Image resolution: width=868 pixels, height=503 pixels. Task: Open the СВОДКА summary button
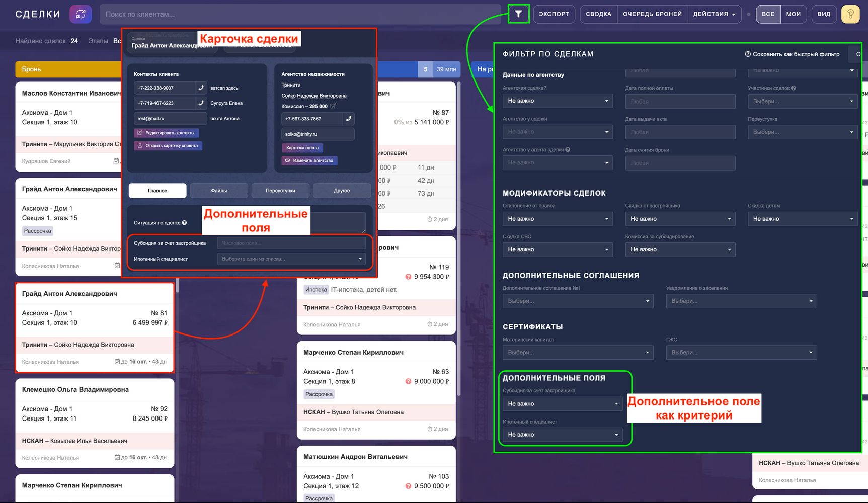(x=599, y=14)
